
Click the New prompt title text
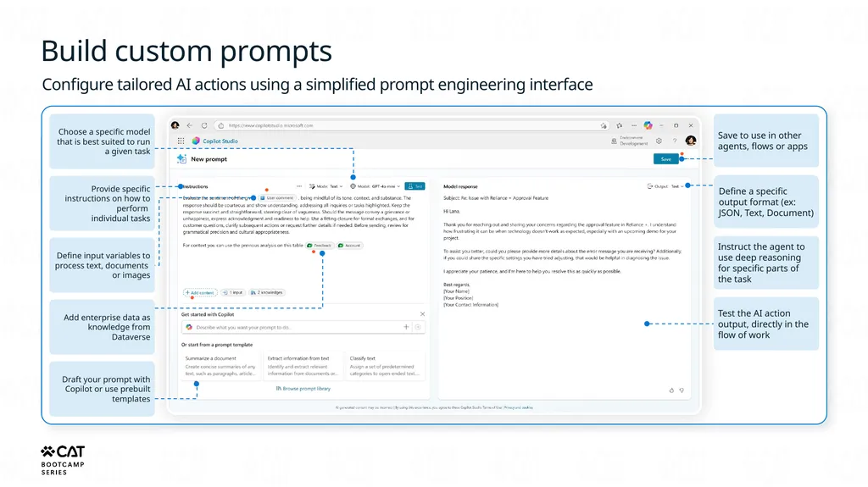coord(209,159)
